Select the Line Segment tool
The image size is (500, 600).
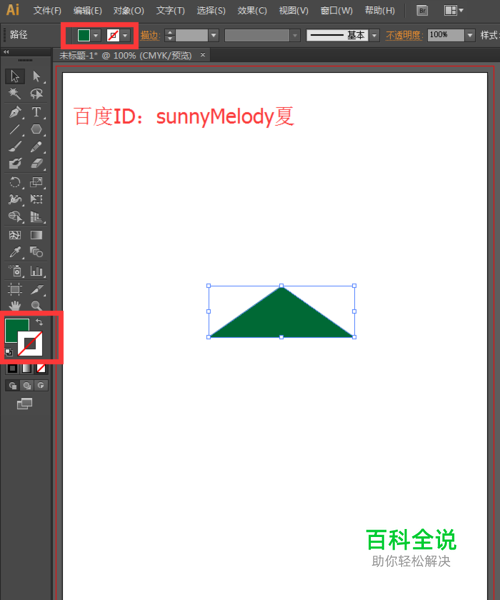(15, 129)
